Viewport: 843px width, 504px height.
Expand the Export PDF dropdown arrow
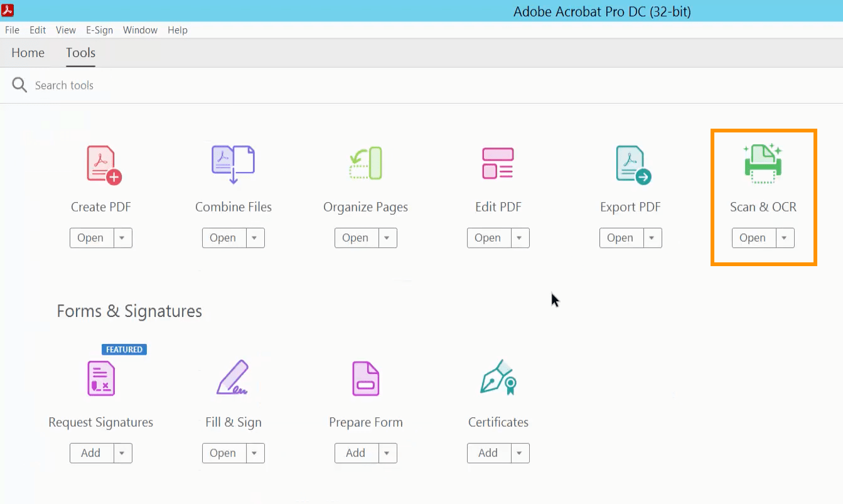tap(652, 238)
